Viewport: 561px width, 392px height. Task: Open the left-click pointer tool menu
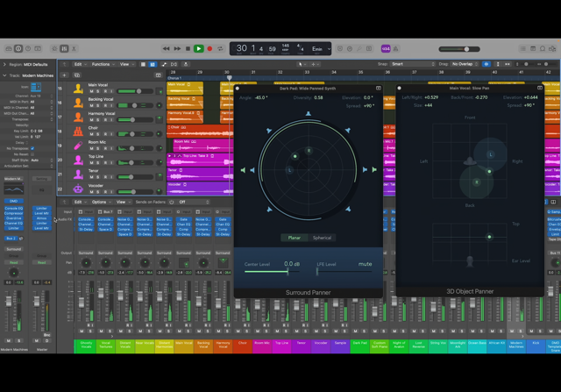[x=301, y=64]
